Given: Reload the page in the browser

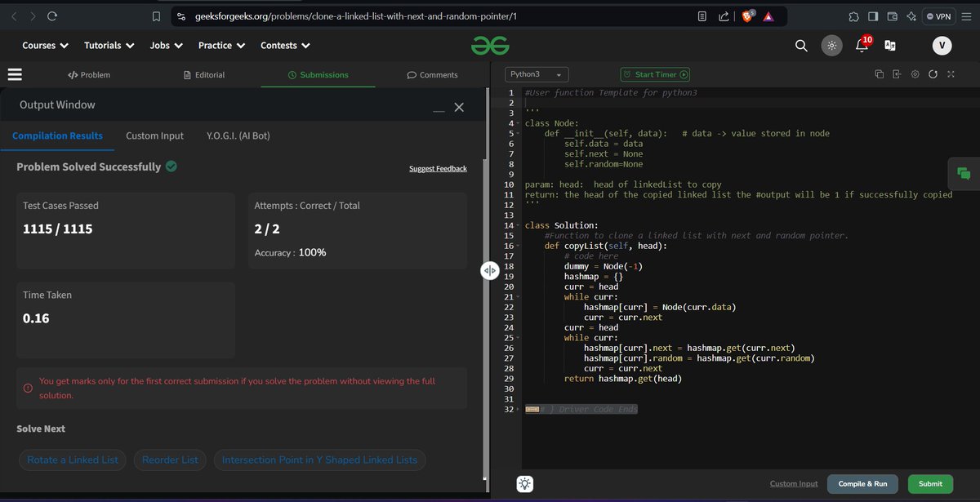Looking at the screenshot, I should click(x=52, y=16).
